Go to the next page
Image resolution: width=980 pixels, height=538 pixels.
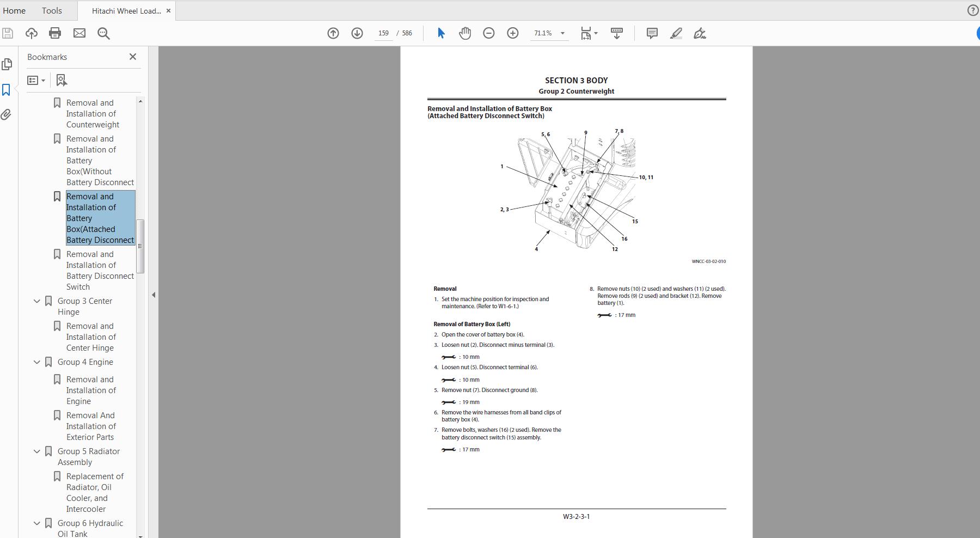(357, 33)
